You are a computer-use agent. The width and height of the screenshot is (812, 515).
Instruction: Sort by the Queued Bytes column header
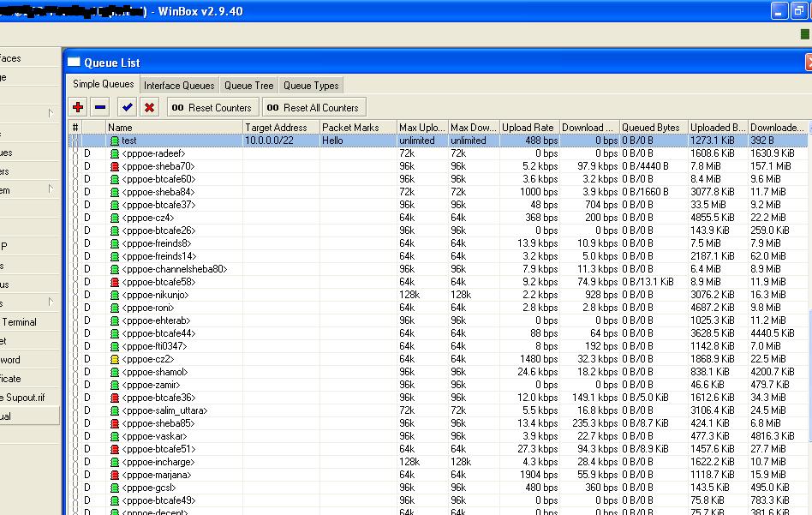654,127
